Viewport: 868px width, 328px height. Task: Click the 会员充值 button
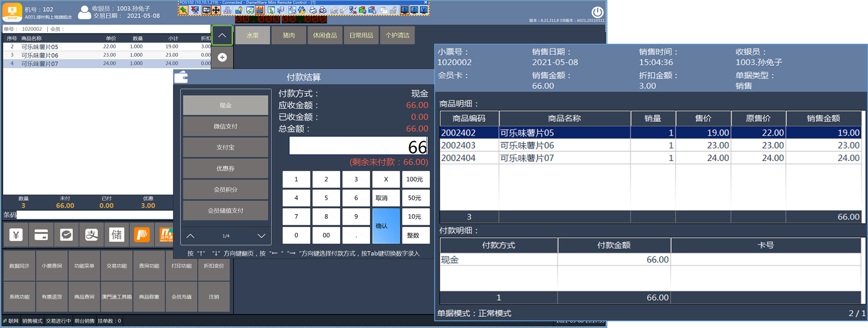point(182,297)
